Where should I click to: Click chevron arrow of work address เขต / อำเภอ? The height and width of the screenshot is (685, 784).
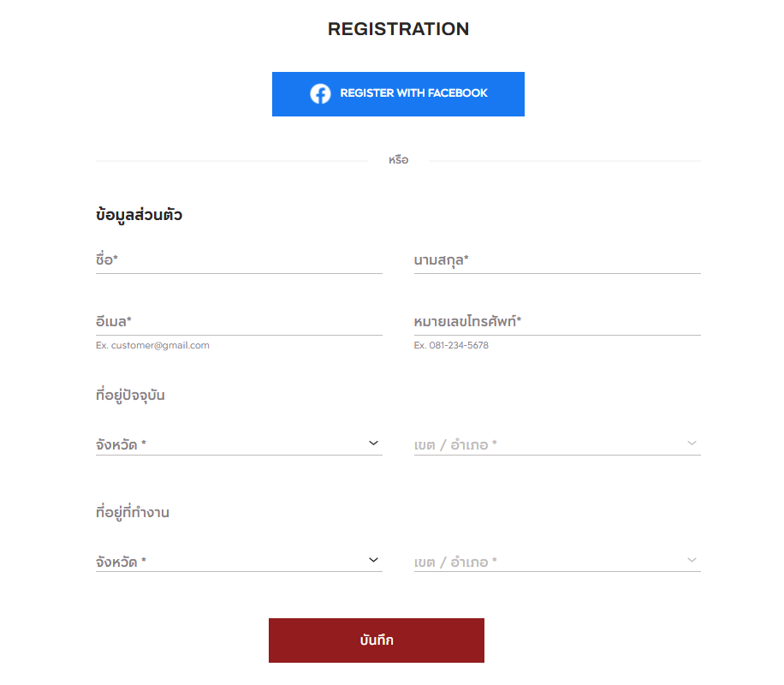click(x=692, y=560)
